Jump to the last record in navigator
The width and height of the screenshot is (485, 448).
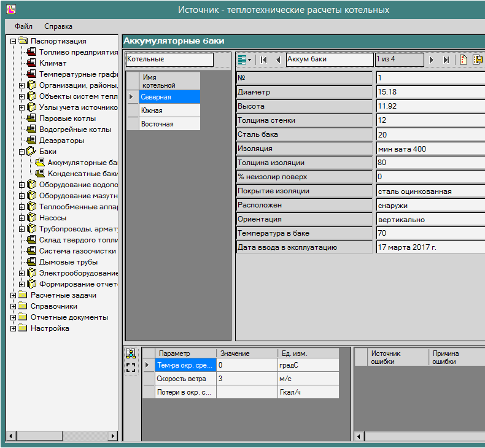pyautogui.click(x=446, y=60)
